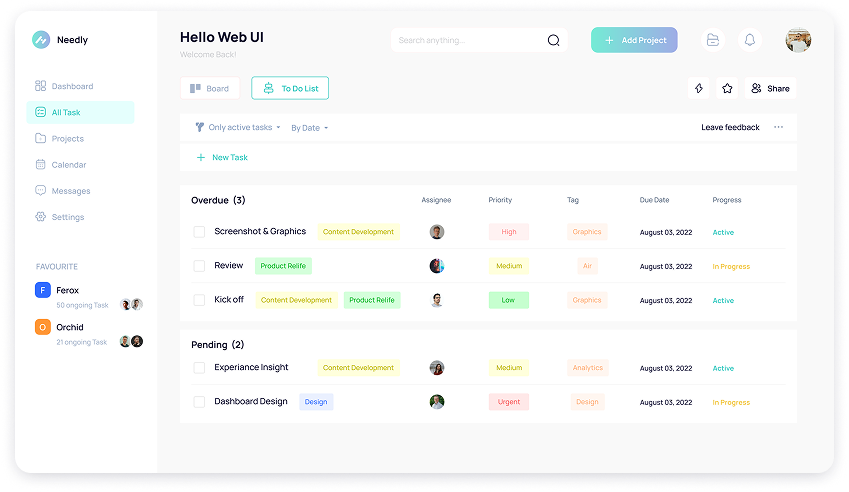The image size is (849, 492).
Task: Open Messages in the sidebar
Action: pyautogui.click(x=63, y=191)
